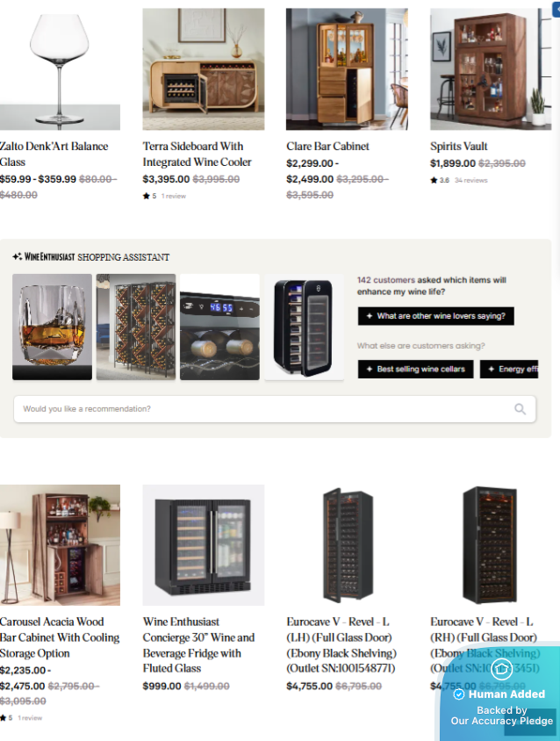Open Spirits Vault product title link
The image size is (560, 741).
click(x=458, y=147)
